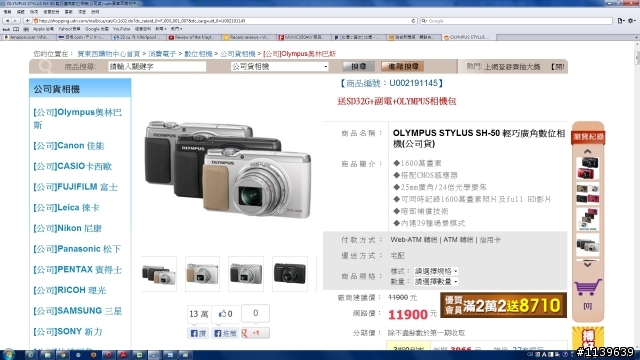Click the 滿2萬2送8710 promotion banner
The width and height of the screenshot is (640, 360).
pos(503,305)
